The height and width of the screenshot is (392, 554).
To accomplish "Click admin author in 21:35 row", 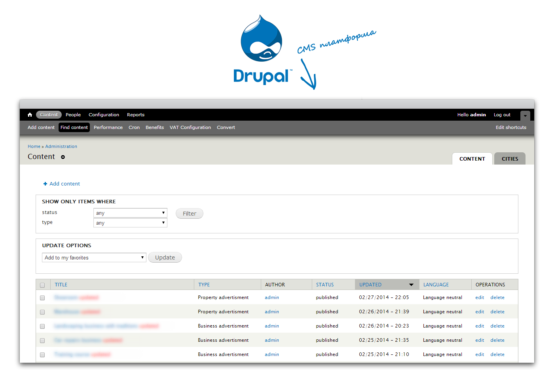I will pos(272,340).
